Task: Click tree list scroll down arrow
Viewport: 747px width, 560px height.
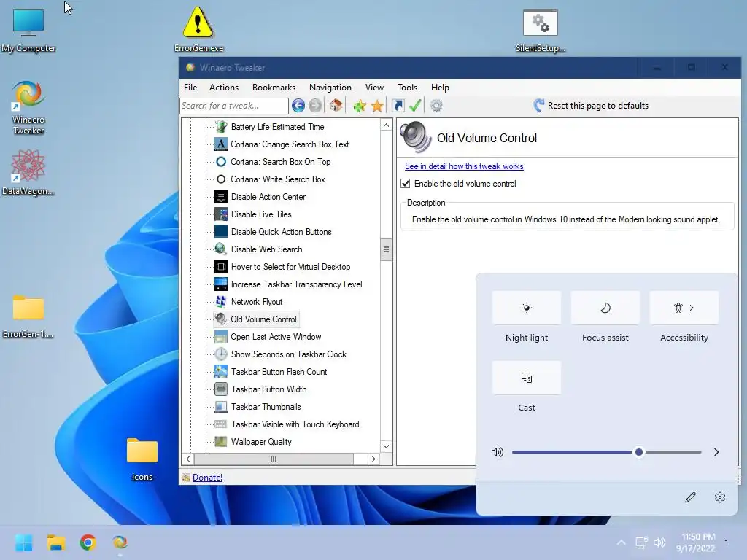Action: pyautogui.click(x=386, y=446)
